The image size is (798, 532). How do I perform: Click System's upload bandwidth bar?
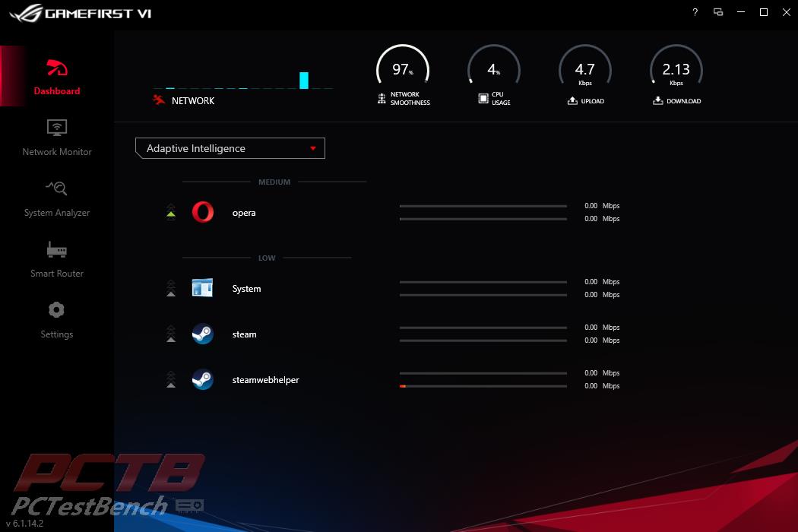tap(483, 282)
